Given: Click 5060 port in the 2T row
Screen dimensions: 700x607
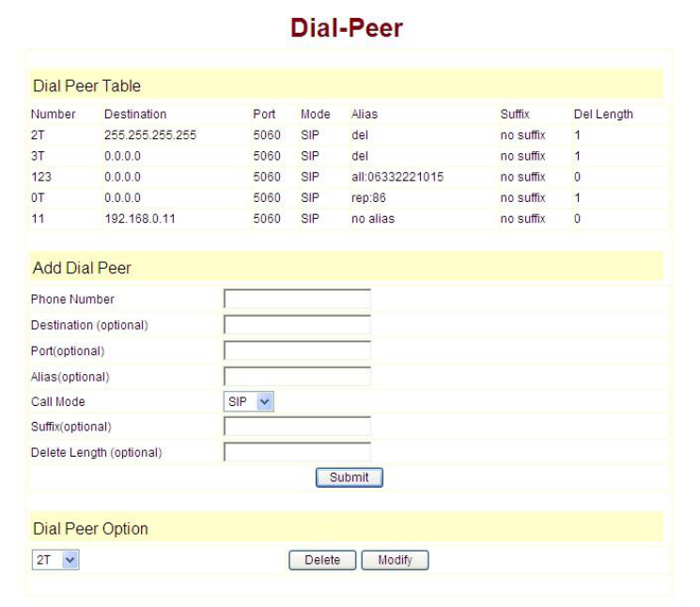Looking at the screenshot, I should coord(267,134).
